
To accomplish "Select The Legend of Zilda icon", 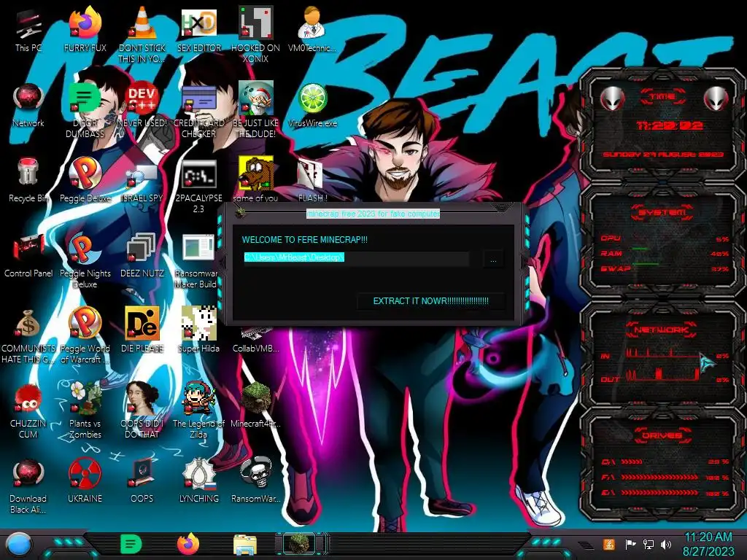I will (199, 411).
